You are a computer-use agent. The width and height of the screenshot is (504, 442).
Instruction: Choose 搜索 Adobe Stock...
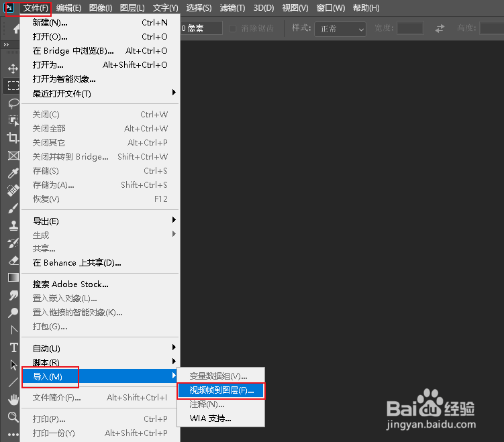100,284
